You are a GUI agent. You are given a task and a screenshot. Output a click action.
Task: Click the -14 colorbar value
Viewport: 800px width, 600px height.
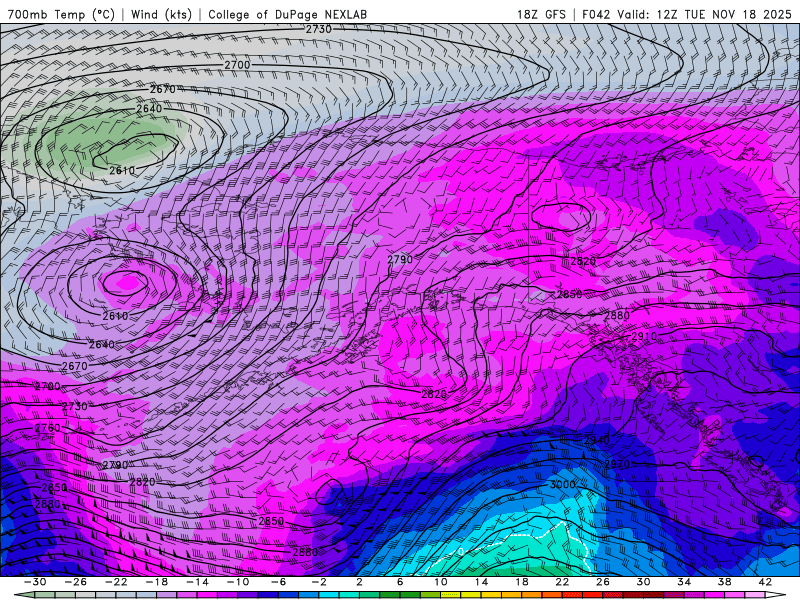[x=197, y=582]
